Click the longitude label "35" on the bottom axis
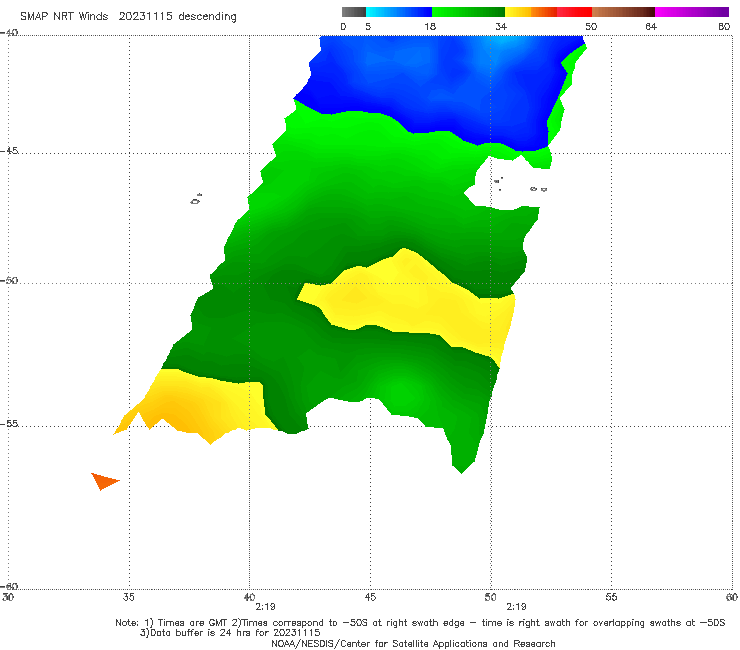Image resolution: width=740 pixels, height=650 pixels. point(128,597)
